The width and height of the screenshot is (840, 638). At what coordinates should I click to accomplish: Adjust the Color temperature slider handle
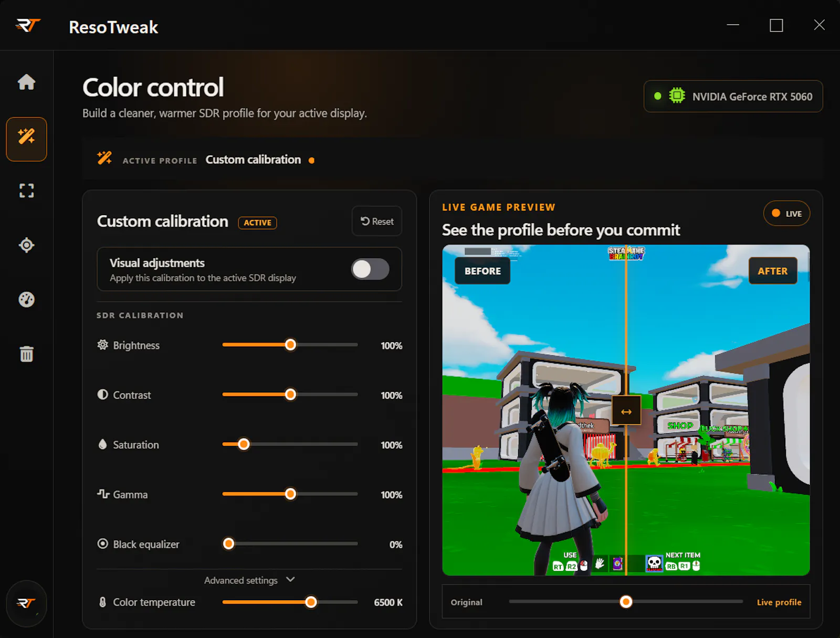pyautogui.click(x=311, y=602)
